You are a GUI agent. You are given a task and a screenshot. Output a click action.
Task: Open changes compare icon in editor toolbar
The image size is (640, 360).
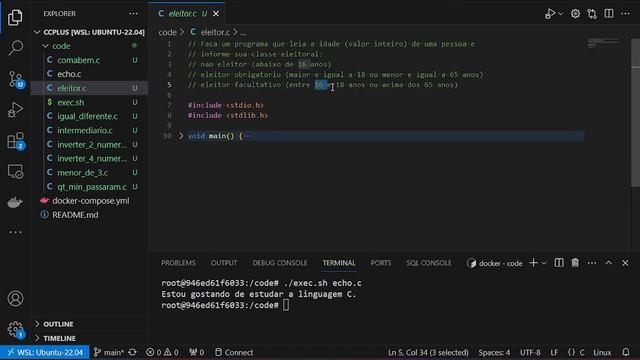click(592, 13)
